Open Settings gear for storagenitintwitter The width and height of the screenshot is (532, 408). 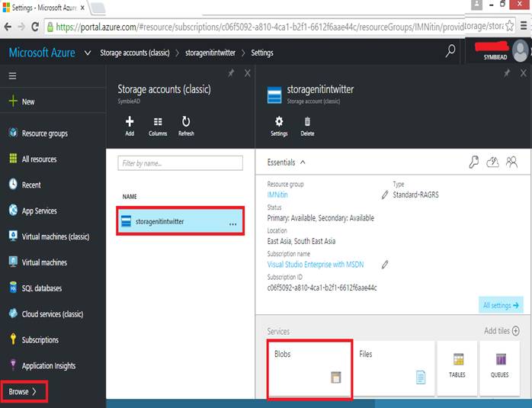(x=279, y=126)
